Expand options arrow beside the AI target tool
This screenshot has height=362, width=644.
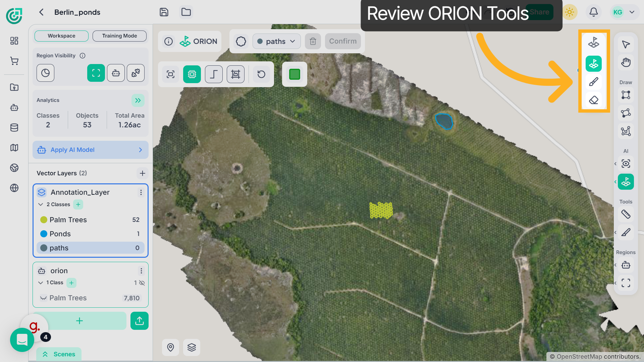tap(615, 164)
